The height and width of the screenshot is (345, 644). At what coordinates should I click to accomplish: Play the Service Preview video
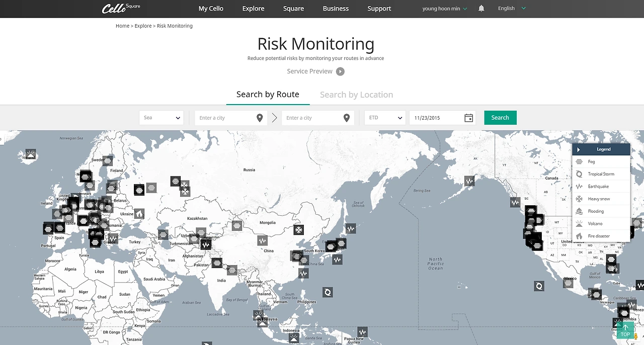tap(340, 71)
